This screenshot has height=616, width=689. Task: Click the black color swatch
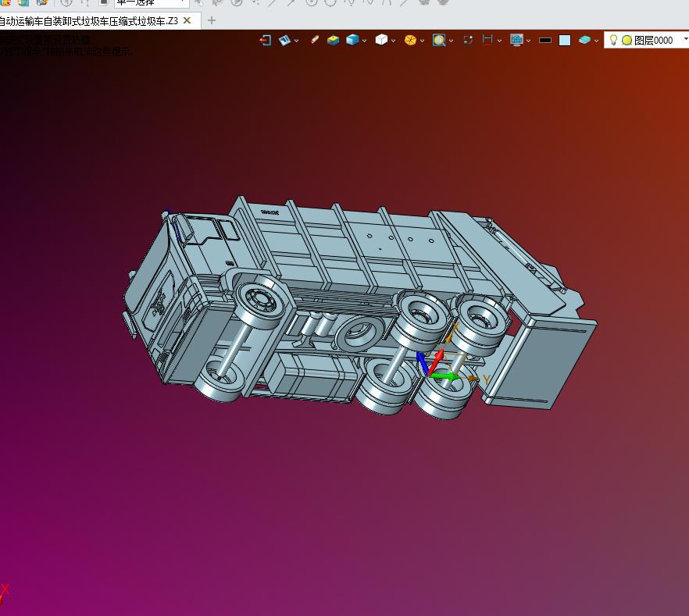[x=545, y=41]
